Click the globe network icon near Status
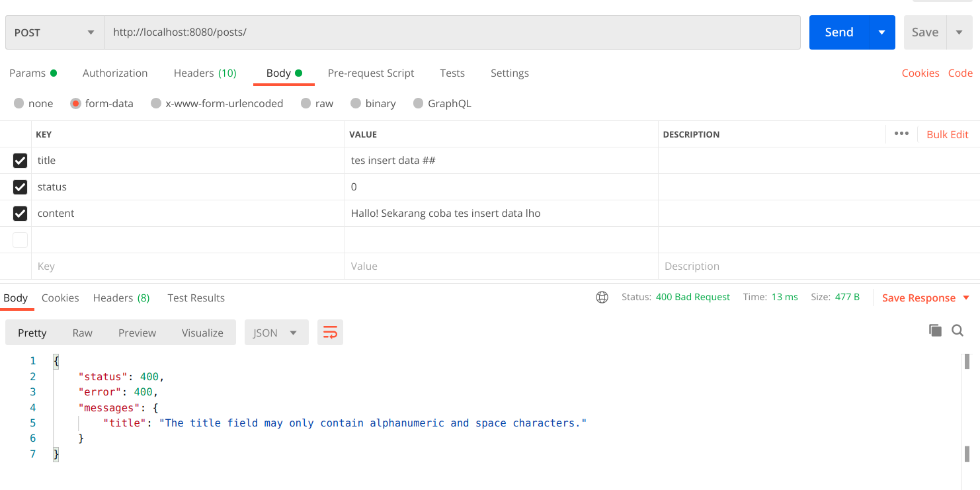This screenshot has height=490, width=980. (602, 298)
